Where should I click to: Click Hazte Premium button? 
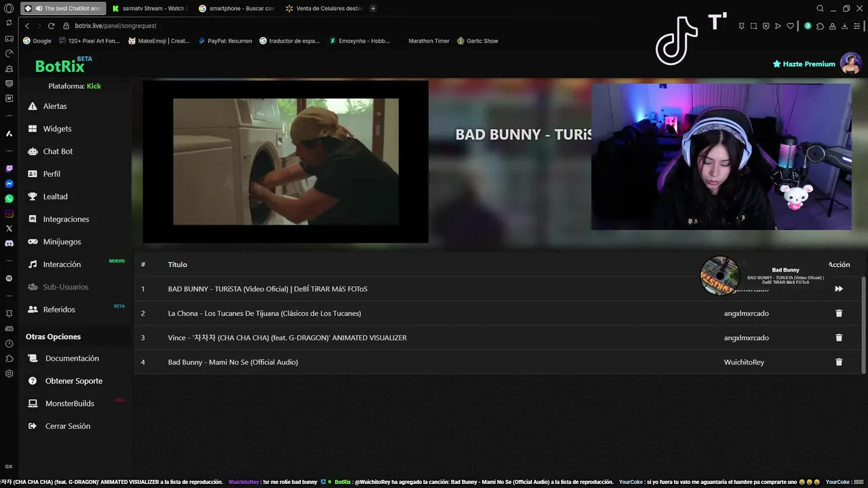pyautogui.click(x=804, y=64)
